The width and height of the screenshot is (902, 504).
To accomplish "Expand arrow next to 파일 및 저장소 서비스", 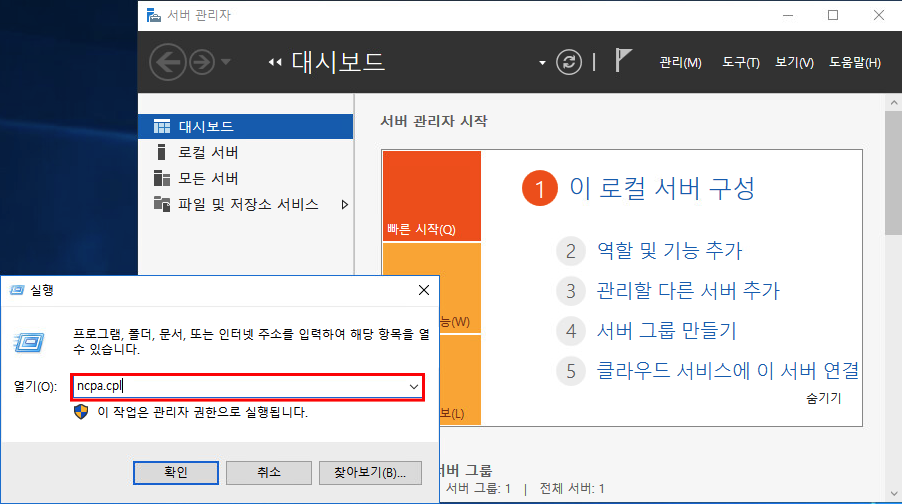I will [x=345, y=204].
